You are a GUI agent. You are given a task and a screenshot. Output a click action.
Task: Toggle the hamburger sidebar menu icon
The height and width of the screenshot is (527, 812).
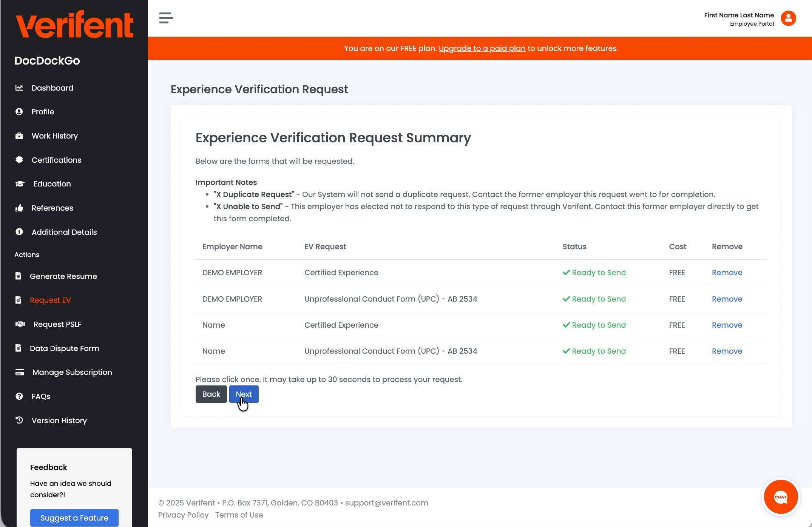pos(166,18)
